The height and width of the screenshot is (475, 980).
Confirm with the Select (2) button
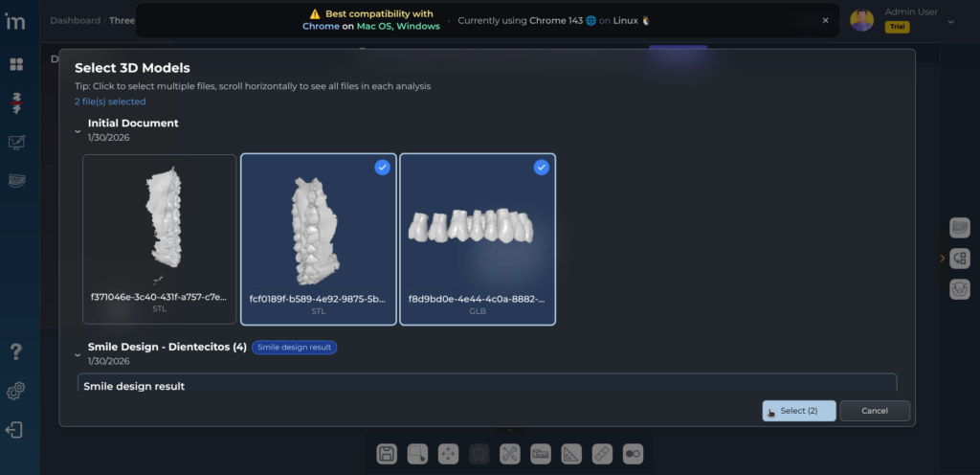(799, 411)
